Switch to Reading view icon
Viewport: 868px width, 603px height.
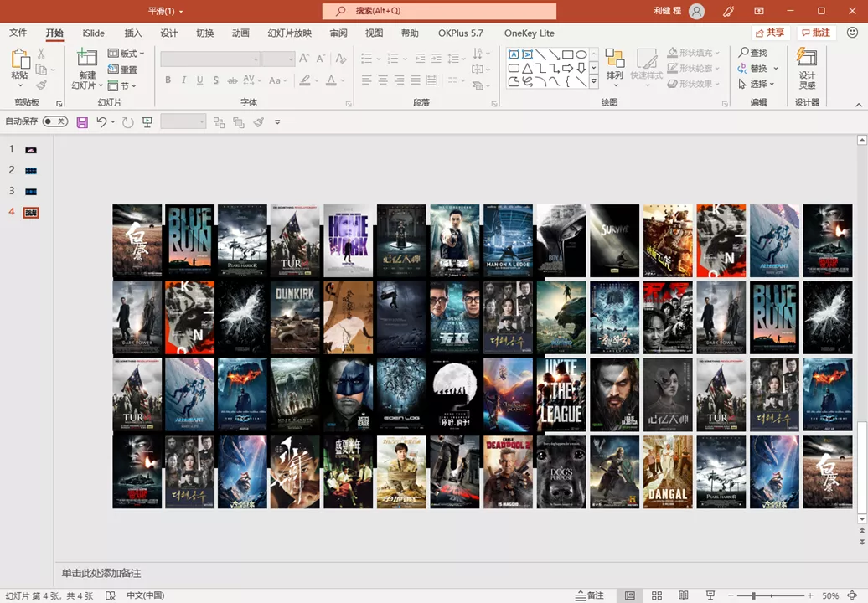684,595
